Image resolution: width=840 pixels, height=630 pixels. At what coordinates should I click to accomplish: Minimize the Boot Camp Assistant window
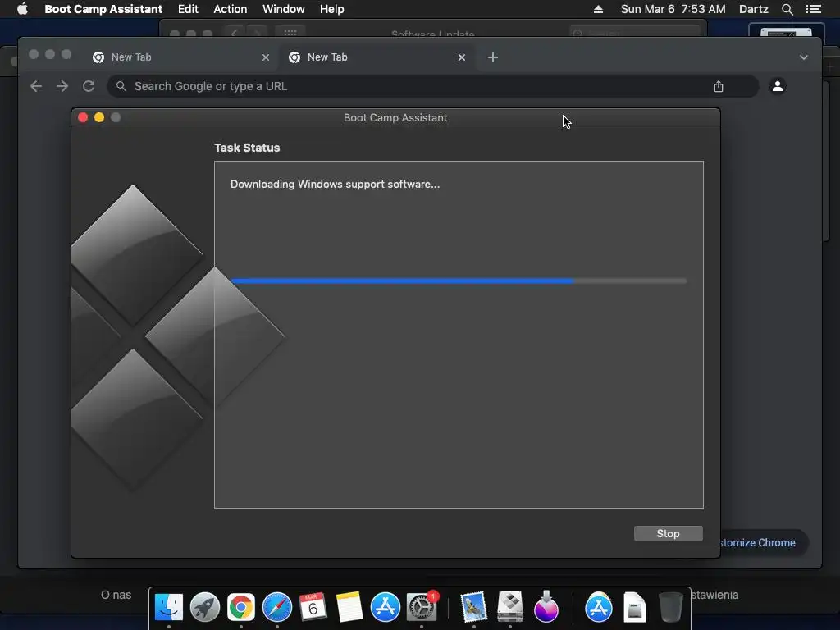[x=99, y=117]
